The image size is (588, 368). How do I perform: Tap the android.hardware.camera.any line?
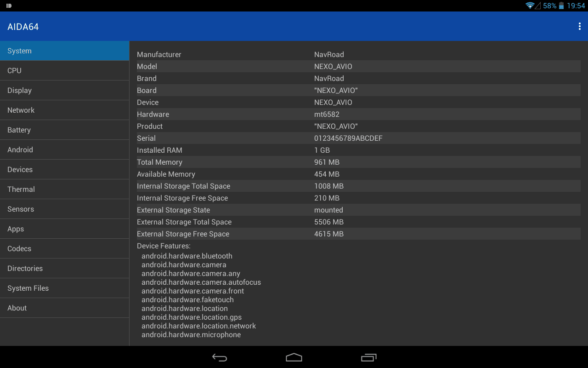coord(191,273)
